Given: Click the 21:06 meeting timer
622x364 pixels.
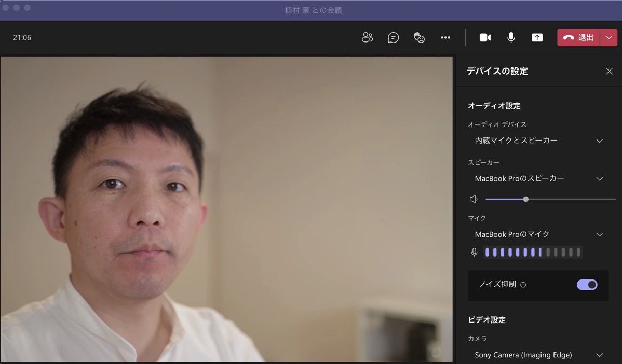Looking at the screenshot, I should tap(22, 38).
